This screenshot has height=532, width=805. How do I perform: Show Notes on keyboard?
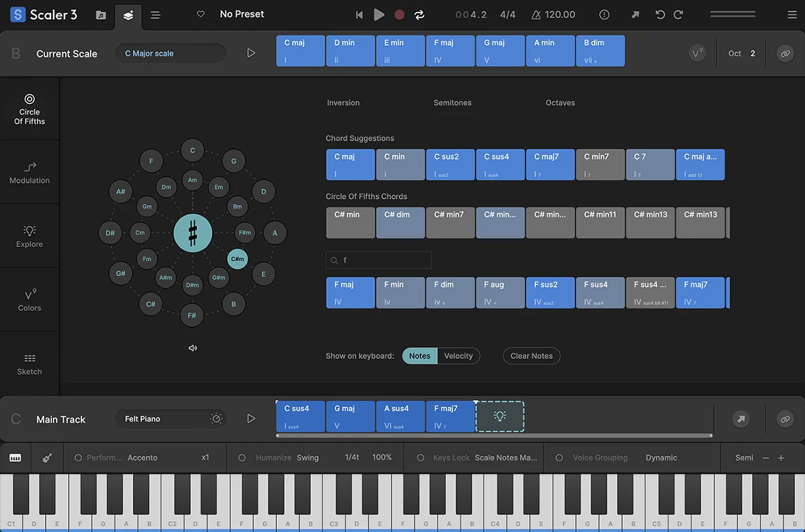(x=420, y=356)
